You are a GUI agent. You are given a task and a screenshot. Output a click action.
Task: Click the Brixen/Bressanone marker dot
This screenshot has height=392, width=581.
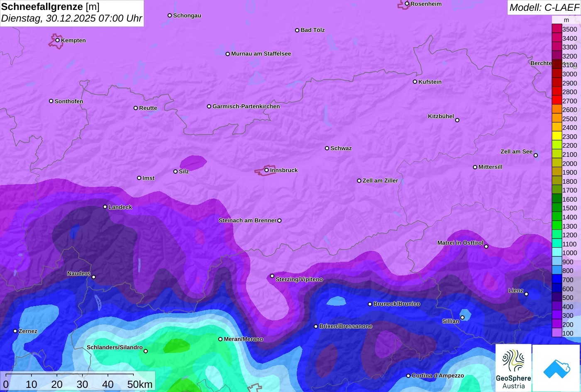point(316,326)
